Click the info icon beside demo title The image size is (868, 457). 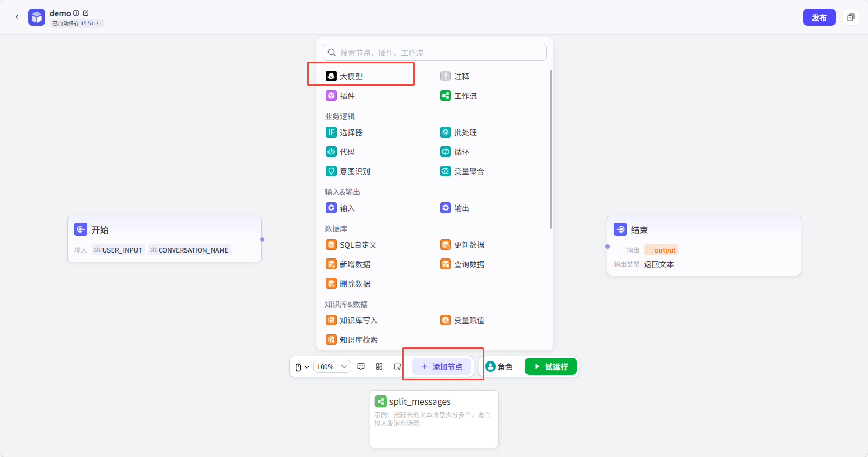(76, 13)
